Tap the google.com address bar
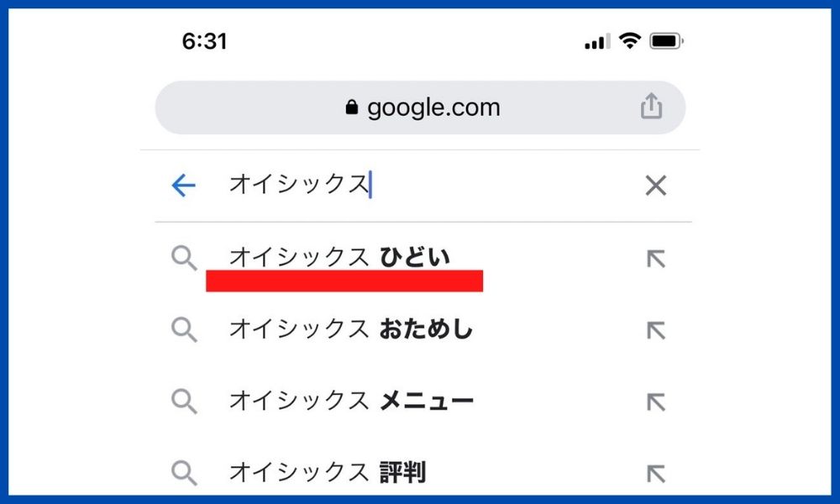 [x=421, y=108]
